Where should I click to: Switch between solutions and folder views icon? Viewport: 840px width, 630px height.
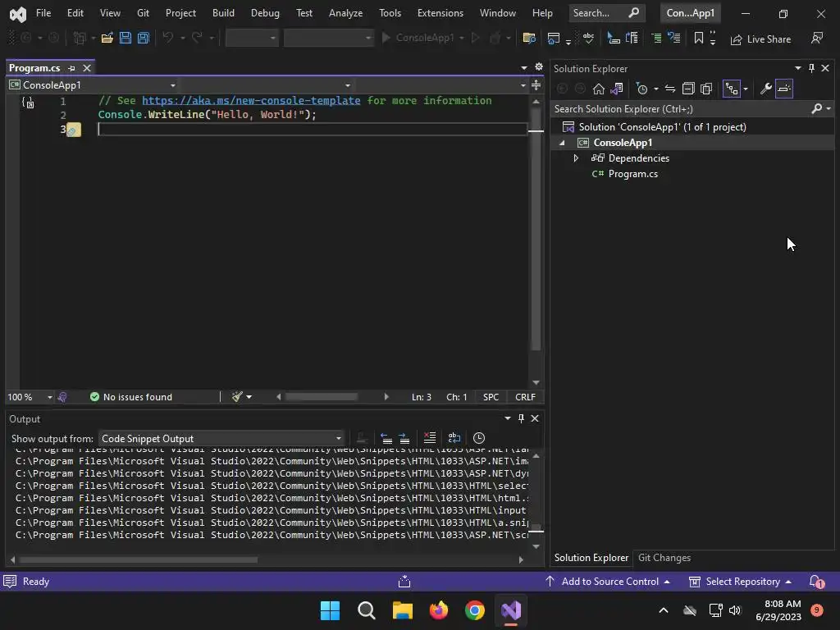pos(617,89)
